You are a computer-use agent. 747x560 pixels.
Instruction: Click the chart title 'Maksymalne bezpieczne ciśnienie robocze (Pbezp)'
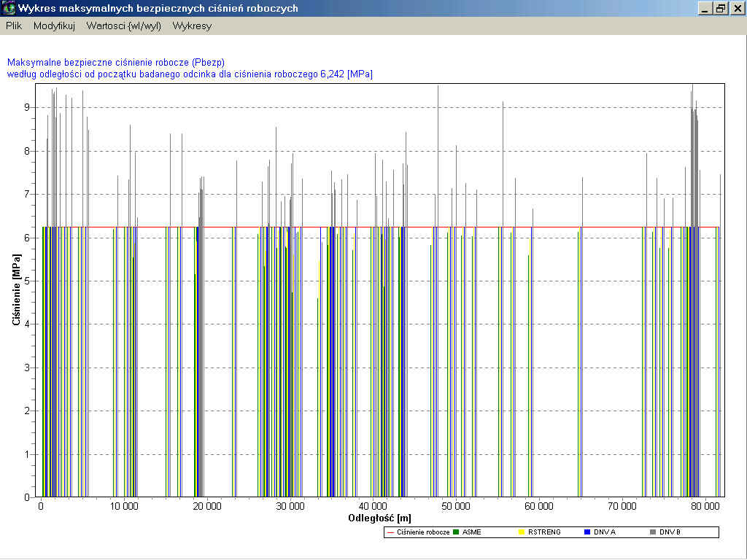(x=116, y=63)
